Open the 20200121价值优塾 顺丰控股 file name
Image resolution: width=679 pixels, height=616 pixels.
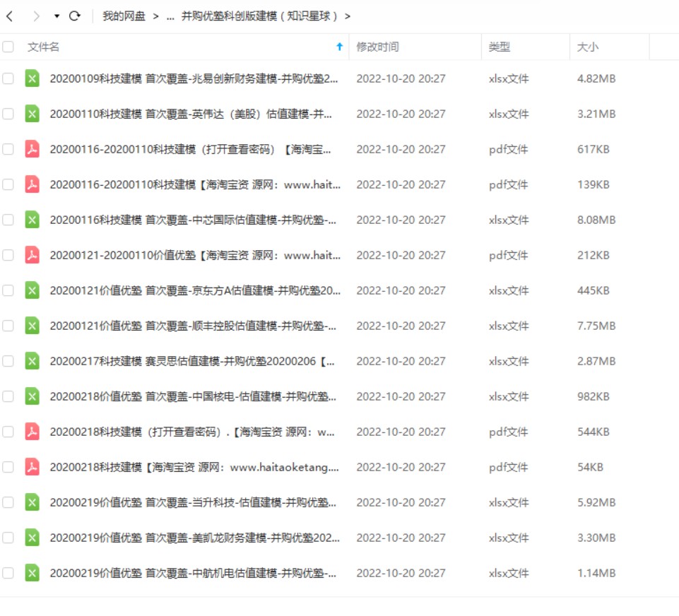click(193, 326)
